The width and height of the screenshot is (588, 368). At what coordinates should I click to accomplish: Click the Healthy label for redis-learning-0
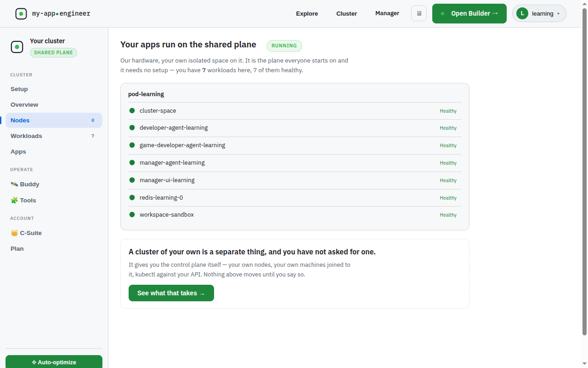point(448,198)
